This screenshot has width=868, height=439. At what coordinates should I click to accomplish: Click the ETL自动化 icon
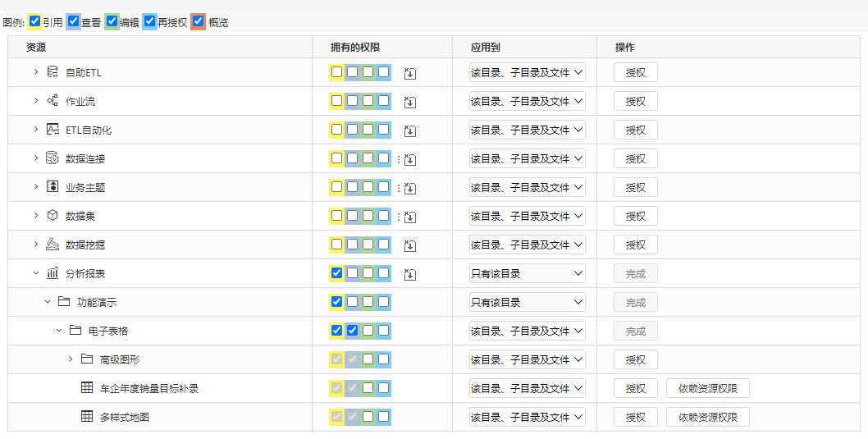coord(53,130)
